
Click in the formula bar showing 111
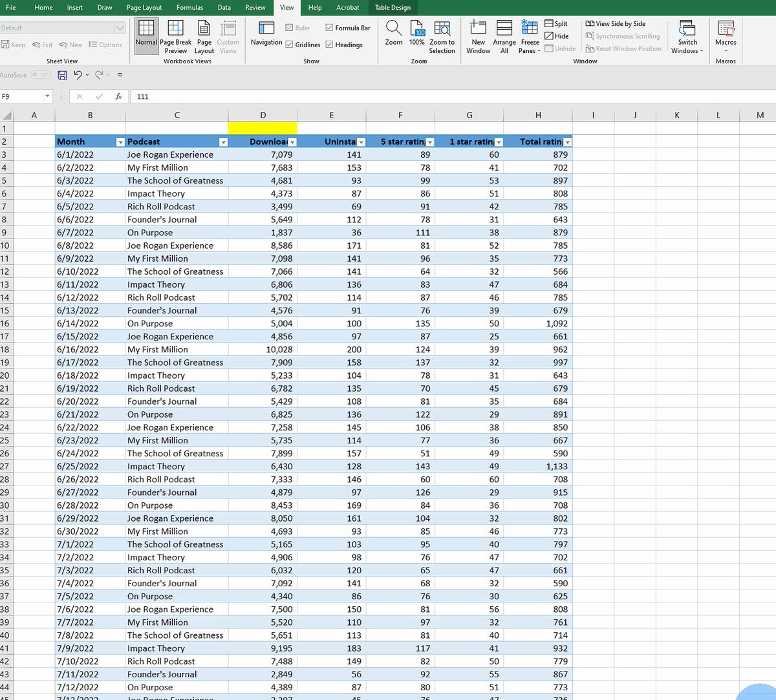click(453, 96)
